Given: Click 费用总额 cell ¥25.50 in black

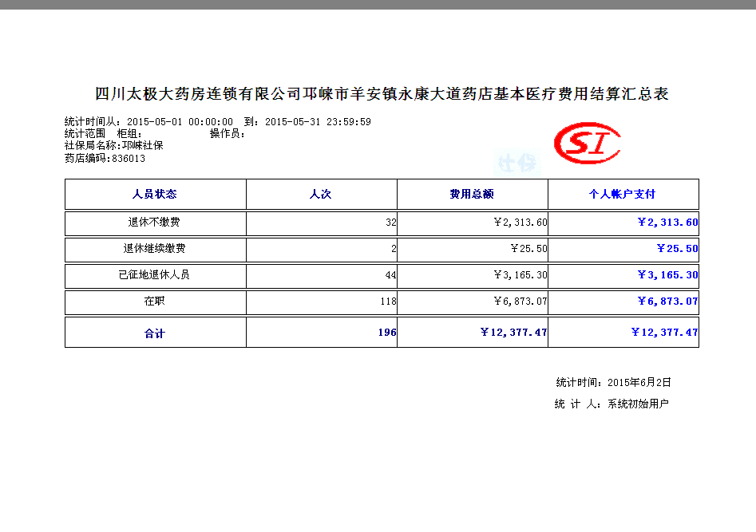Looking at the screenshot, I should point(529,249).
